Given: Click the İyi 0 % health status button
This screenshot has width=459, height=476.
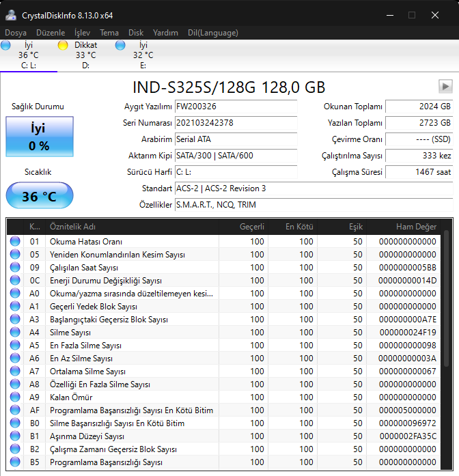Looking at the screenshot, I should [39, 137].
